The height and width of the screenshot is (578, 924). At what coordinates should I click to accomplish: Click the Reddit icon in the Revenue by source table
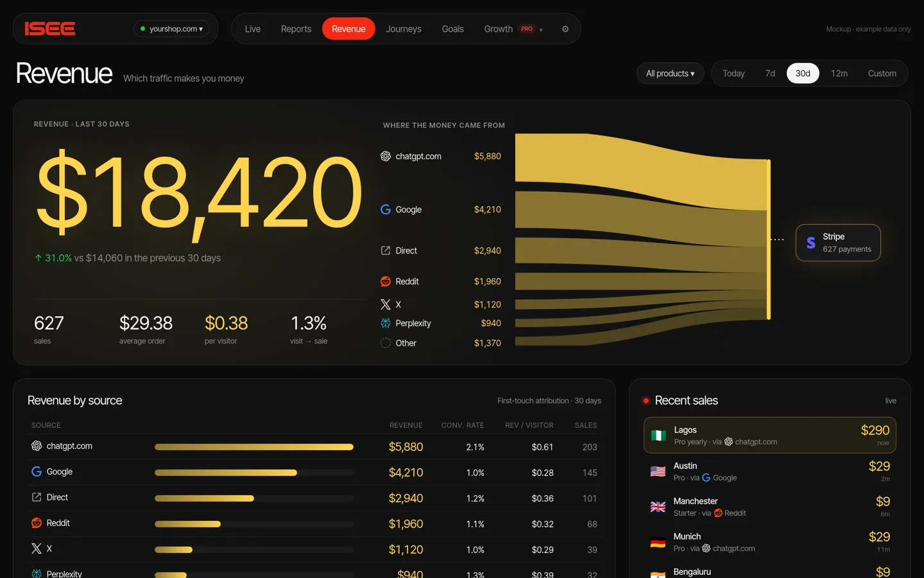[x=37, y=523]
